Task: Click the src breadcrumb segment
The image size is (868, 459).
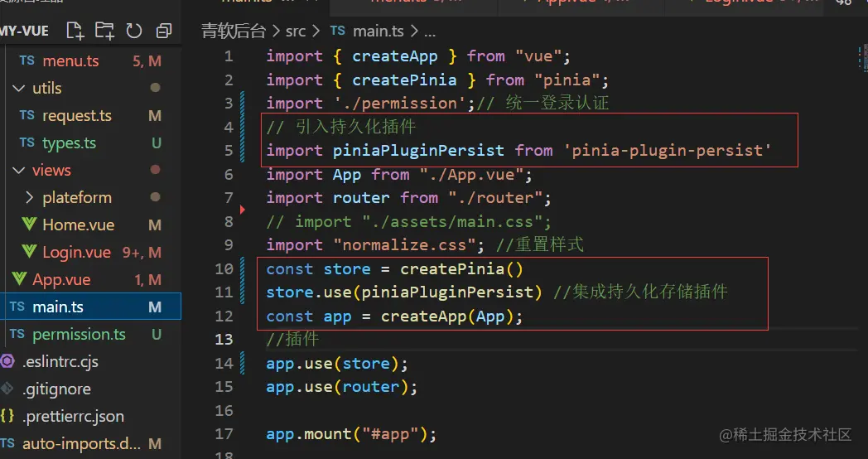Action: 296,31
